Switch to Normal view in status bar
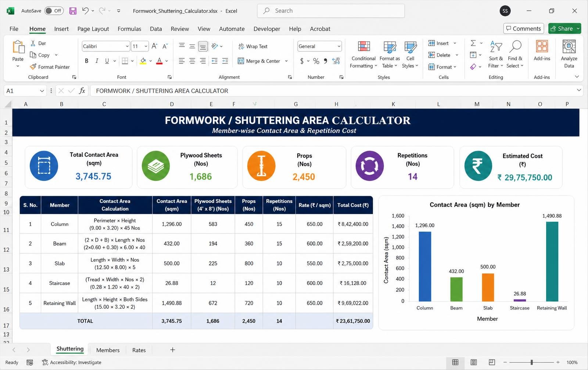The image size is (588, 370). (455, 362)
